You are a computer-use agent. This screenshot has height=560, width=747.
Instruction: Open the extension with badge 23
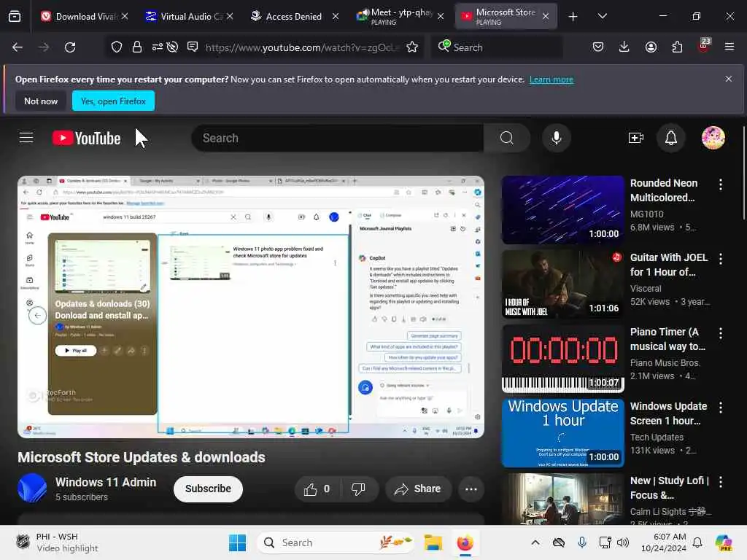point(704,46)
